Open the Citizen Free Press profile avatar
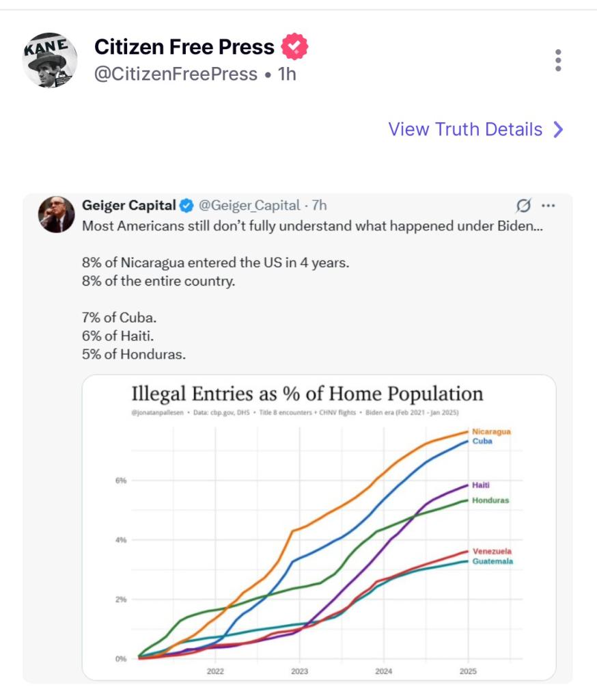The width and height of the screenshot is (597, 700). [x=49, y=61]
